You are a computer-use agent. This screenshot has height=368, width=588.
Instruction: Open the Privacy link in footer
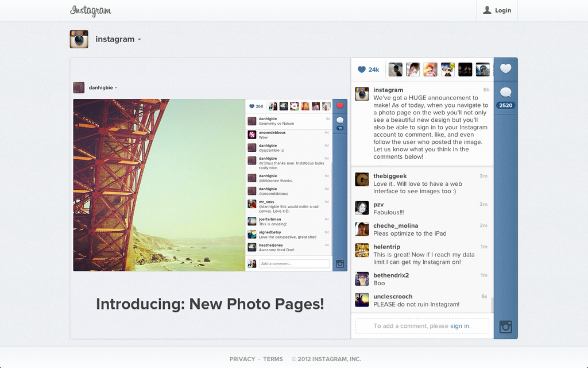pos(242,359)
